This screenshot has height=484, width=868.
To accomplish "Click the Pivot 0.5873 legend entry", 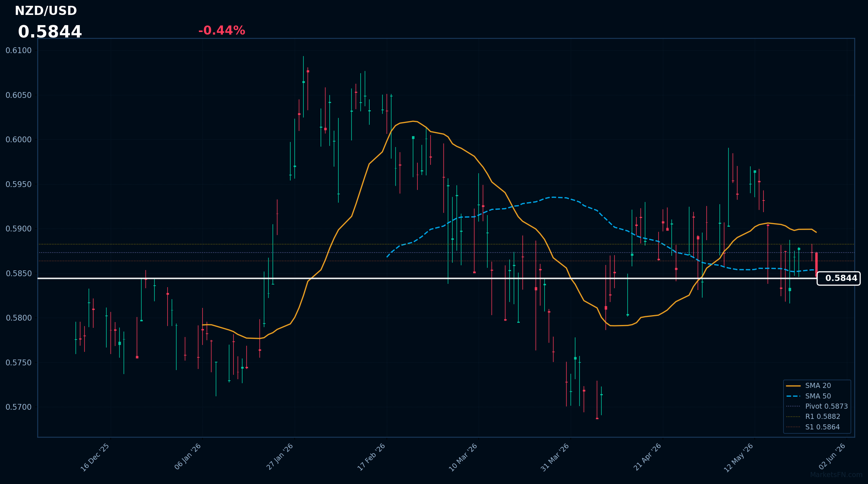I will [x=817, y=406].
